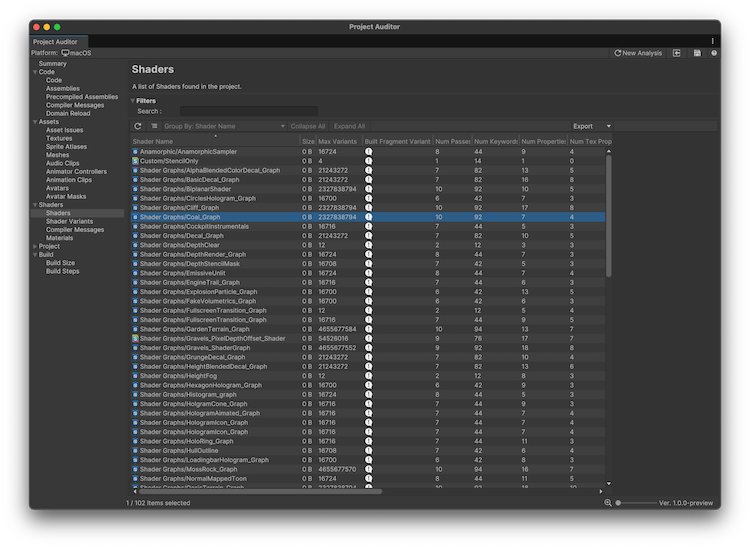
Task: Click the refresh icon in the table toolbar
Action: [x=138, y=127]
